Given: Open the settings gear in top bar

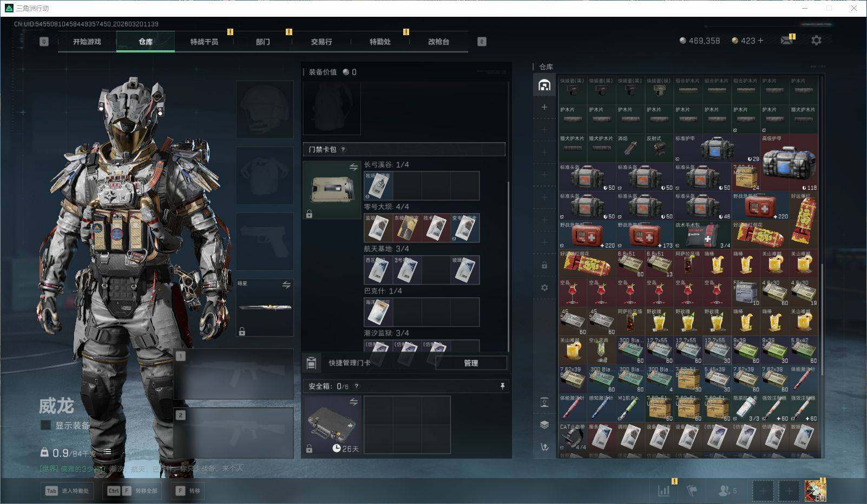Looking at the screenshot, I should 816,41.
